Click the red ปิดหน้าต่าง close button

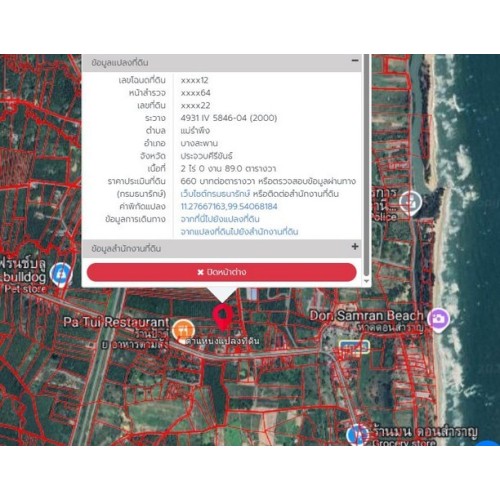pos(222,272)
